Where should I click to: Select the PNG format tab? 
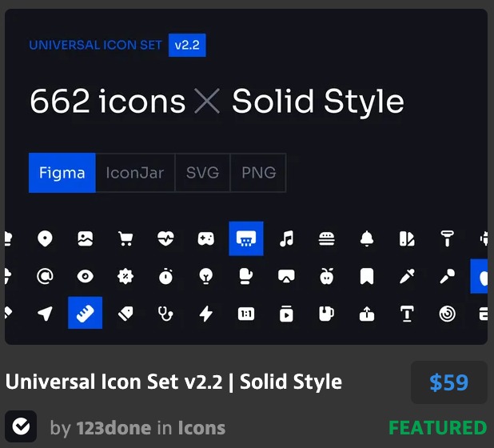259,173
